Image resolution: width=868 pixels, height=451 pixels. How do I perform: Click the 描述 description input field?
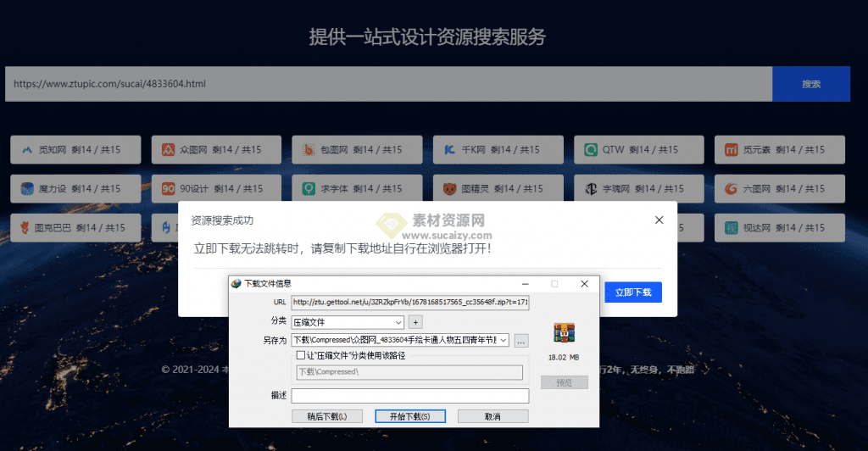pyautogui.click(x=410, y=396)
